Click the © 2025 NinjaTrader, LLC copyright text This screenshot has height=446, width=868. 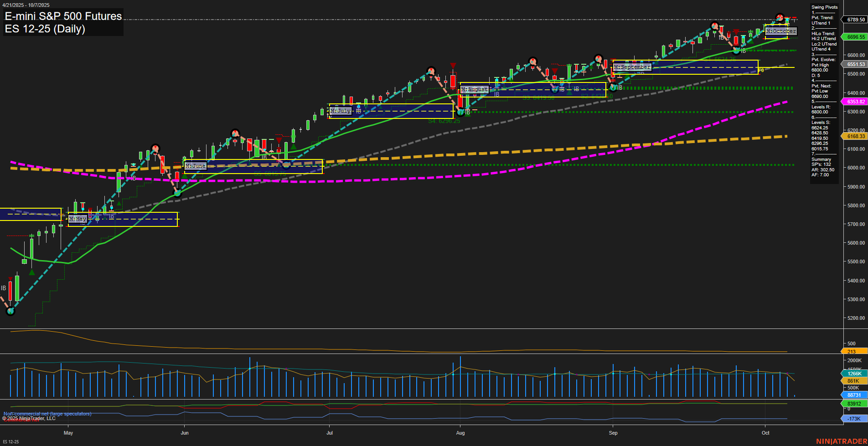coord(29,418)
